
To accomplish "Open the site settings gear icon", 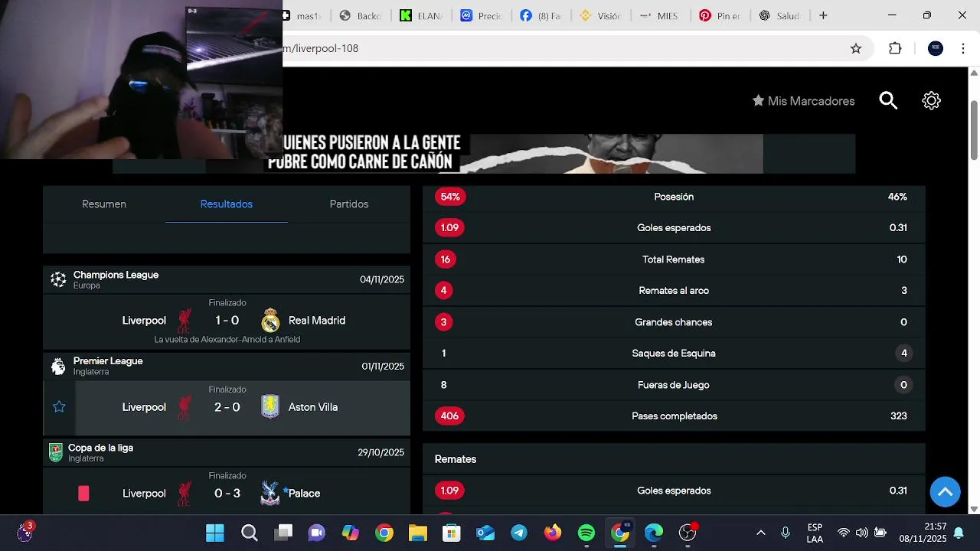I will pos(931,101).
